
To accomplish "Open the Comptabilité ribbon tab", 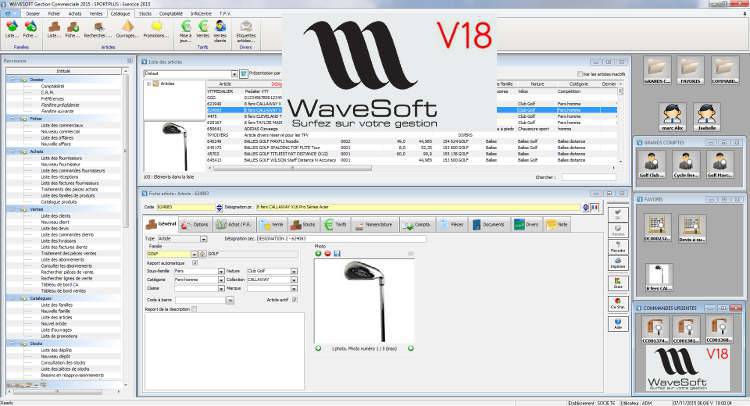I will pyautogui.click(x=171, y=13).
